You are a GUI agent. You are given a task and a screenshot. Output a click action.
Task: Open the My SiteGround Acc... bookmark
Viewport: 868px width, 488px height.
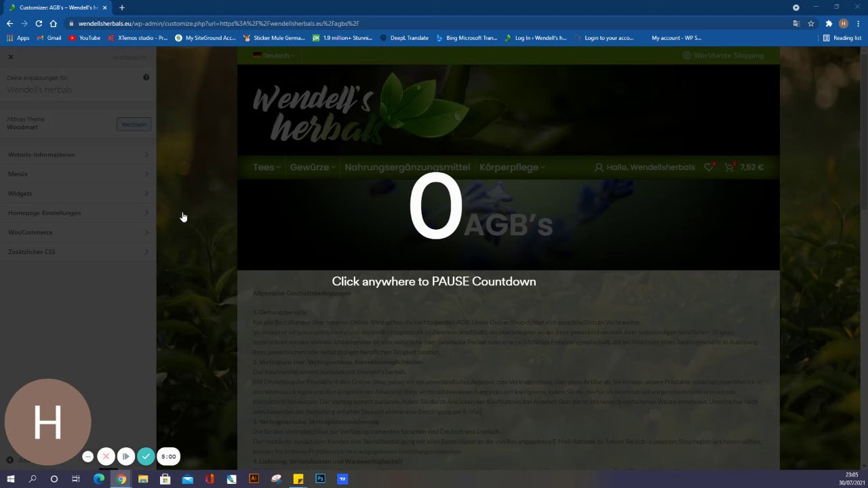205,38
